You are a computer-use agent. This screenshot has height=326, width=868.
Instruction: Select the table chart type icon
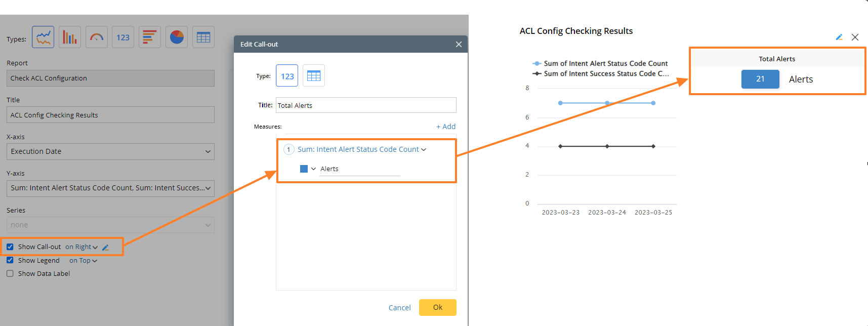point(203,37)
